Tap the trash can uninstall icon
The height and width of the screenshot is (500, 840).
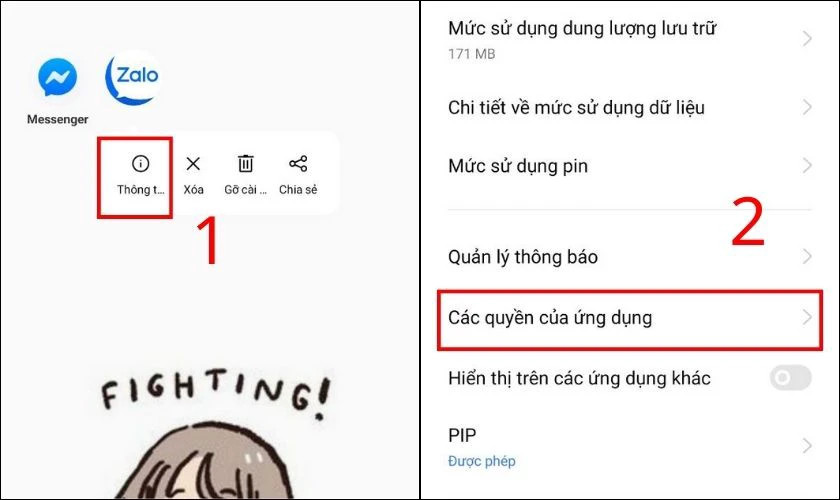245,163
